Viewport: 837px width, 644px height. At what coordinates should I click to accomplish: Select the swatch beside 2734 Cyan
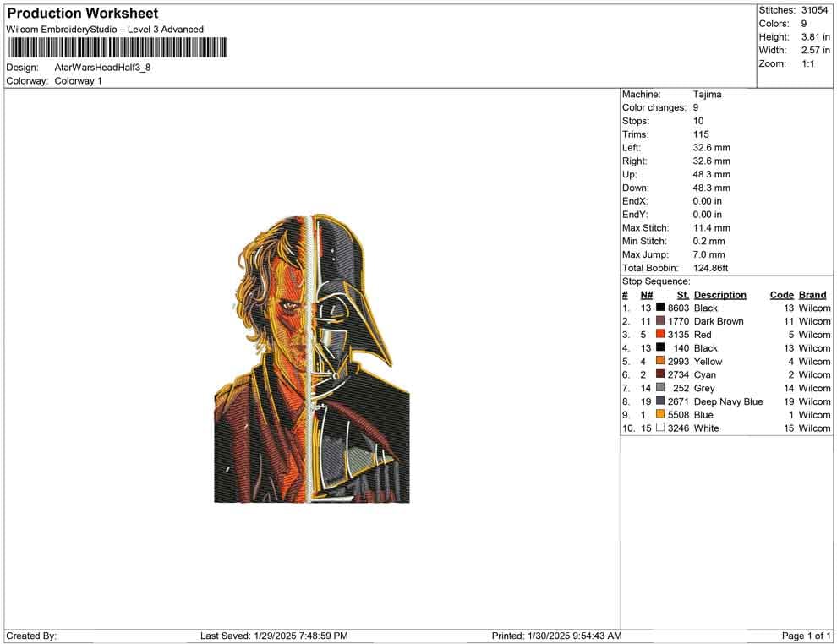[660, 374]
